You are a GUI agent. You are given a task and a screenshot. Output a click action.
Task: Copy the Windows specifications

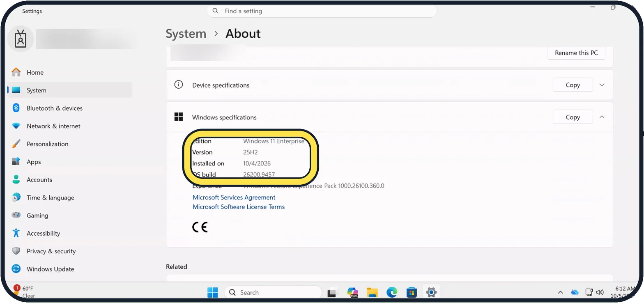click(573, 117)
